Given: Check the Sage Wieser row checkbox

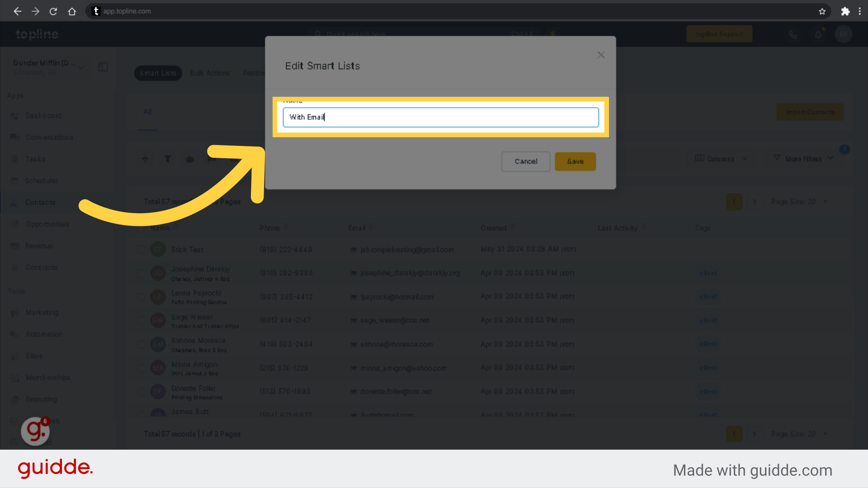Looking at the screenshot, I should coord(141,320).
